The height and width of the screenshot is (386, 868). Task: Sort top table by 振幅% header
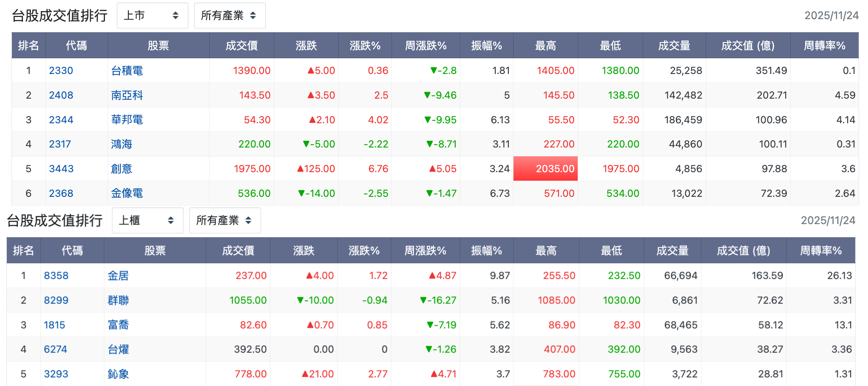pos(487,45)
